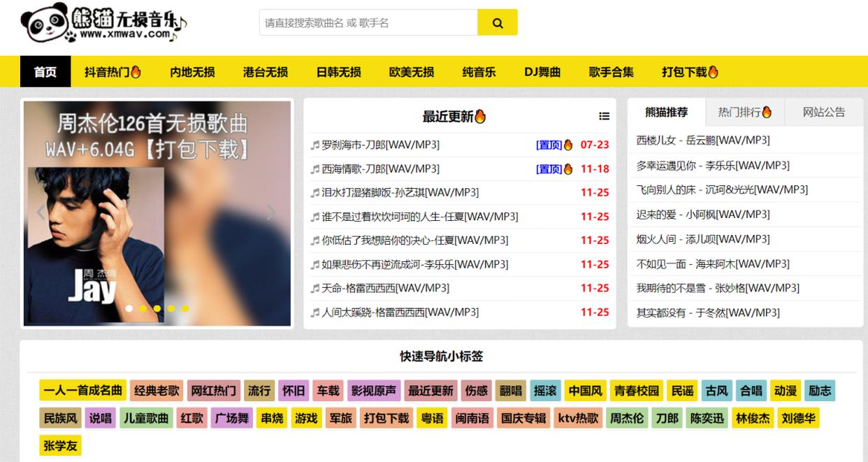The width and height of the screenshot is (868, 462).
Task: Click the 青春校园 tag
Action: click(x=636, y=391)
